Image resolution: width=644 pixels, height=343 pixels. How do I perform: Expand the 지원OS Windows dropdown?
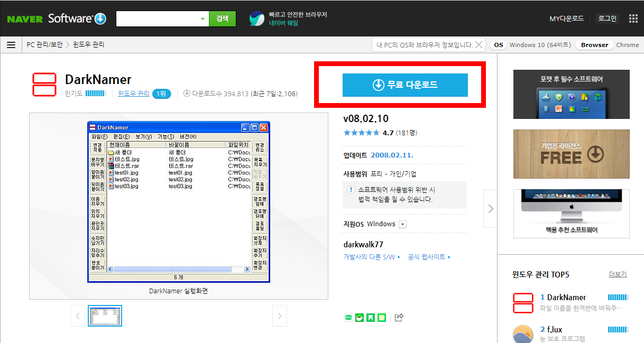click(402, 224)
